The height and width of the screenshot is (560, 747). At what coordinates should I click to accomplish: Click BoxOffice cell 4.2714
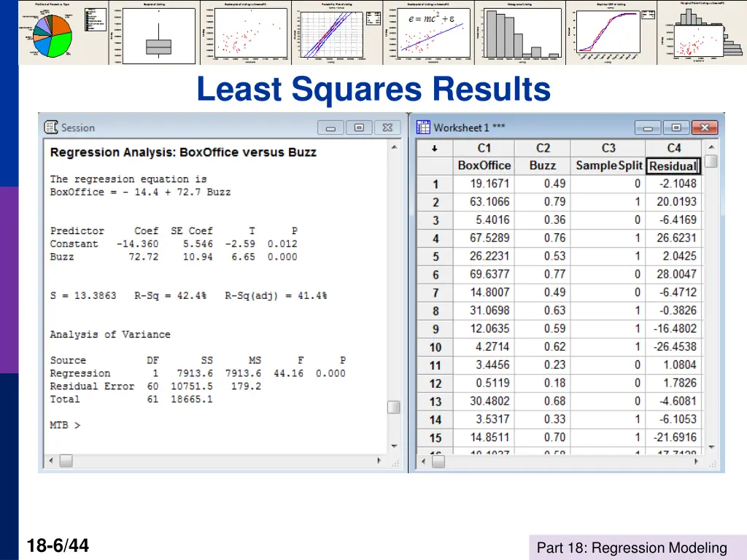click(x=484, y=347)
